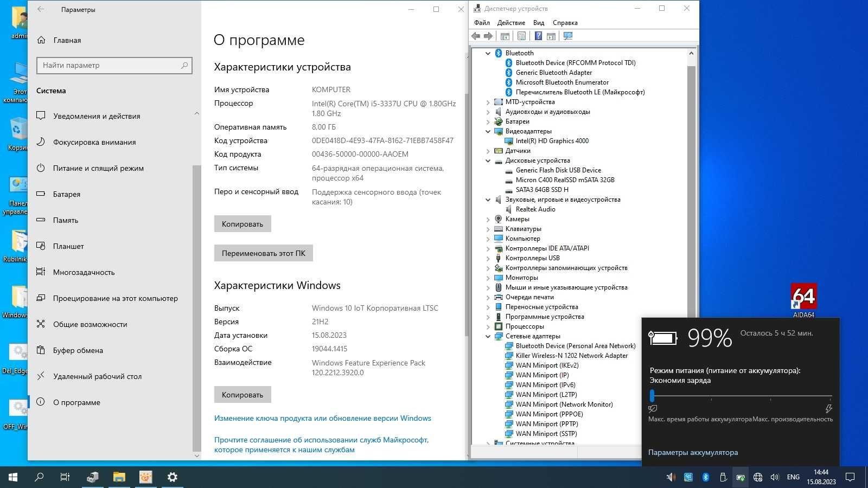868x488 pixels.
Task: Collapse the Сетевые адаптеры node
Action: coord(488,336)
